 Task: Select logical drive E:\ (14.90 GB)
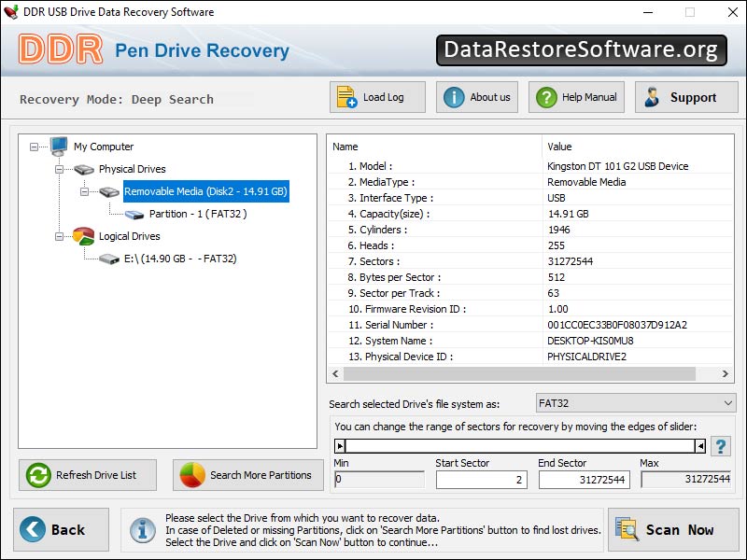[x=180, y=259]
